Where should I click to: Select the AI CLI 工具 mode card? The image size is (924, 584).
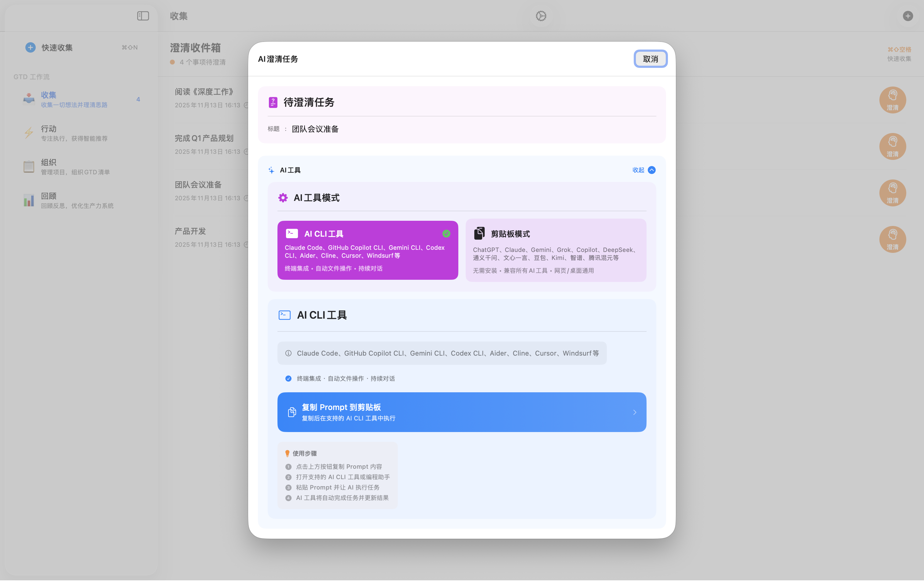pos(367,250)
